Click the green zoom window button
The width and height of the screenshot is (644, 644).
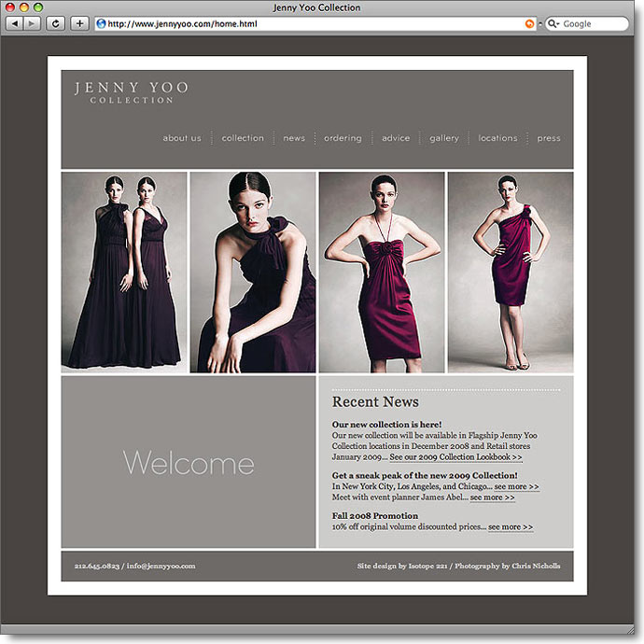coord(38,7)
